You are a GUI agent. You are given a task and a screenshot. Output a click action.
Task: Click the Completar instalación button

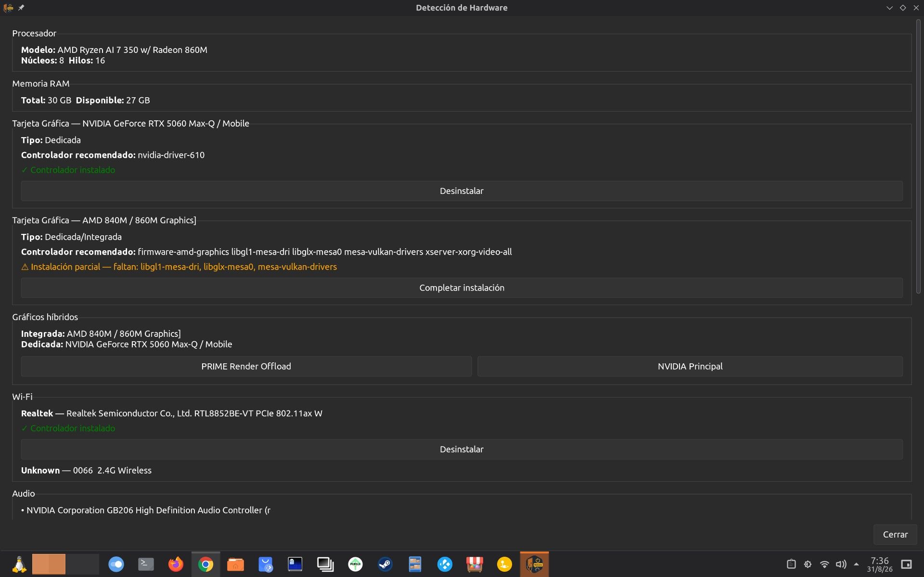click(462, 288)
